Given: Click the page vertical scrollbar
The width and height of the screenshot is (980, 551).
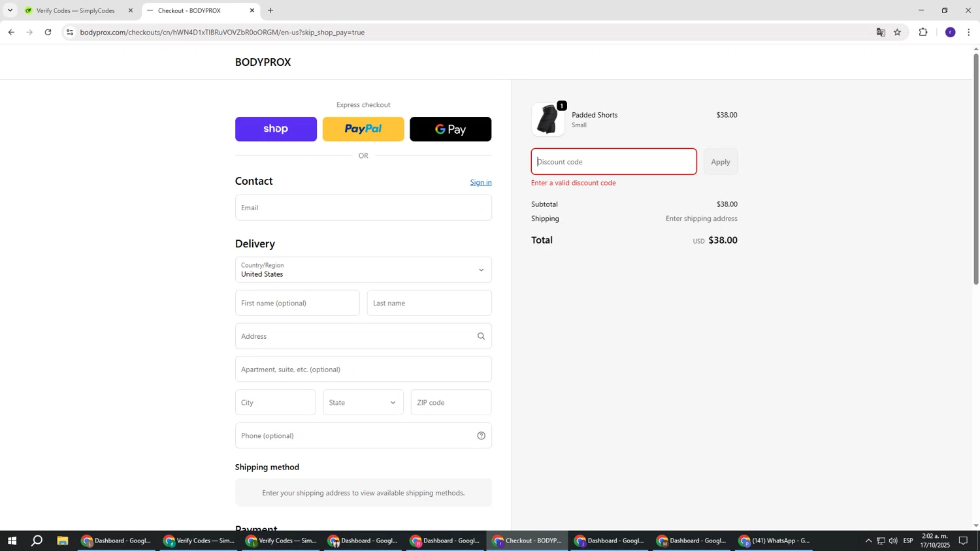Looking at the screenshot, I should pyautogui.click(x=976, y=168).
